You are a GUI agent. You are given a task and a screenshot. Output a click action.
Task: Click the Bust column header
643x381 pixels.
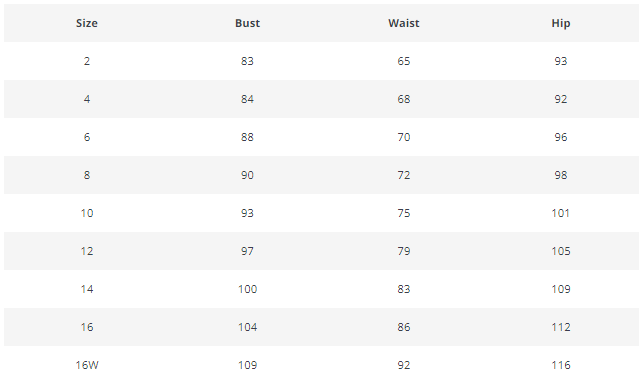247,23
